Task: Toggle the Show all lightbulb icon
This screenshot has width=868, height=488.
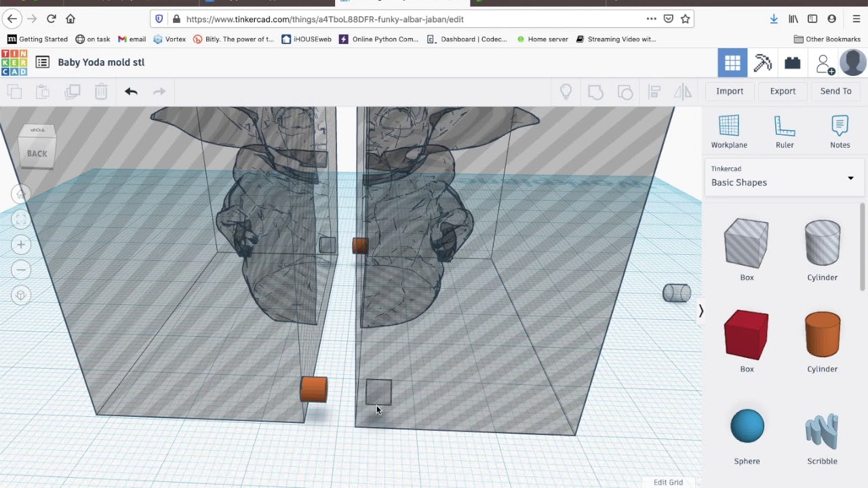Action: click(x=566, y=91)
